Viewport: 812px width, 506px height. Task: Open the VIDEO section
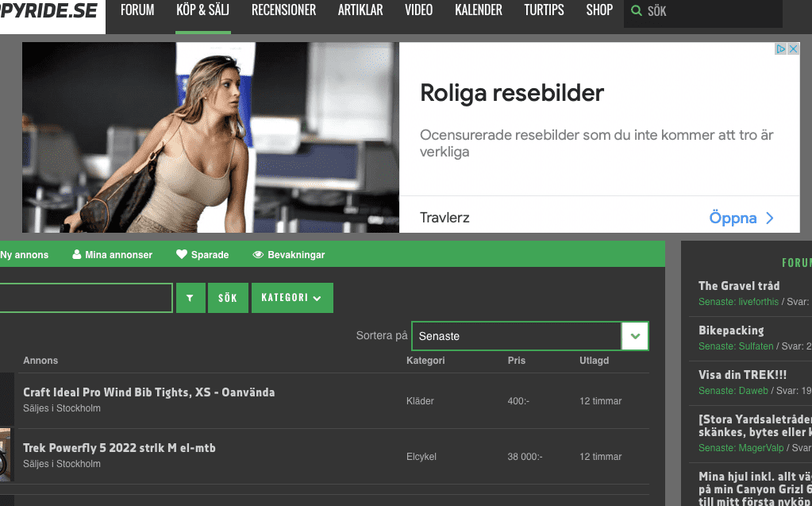point(418,10)
